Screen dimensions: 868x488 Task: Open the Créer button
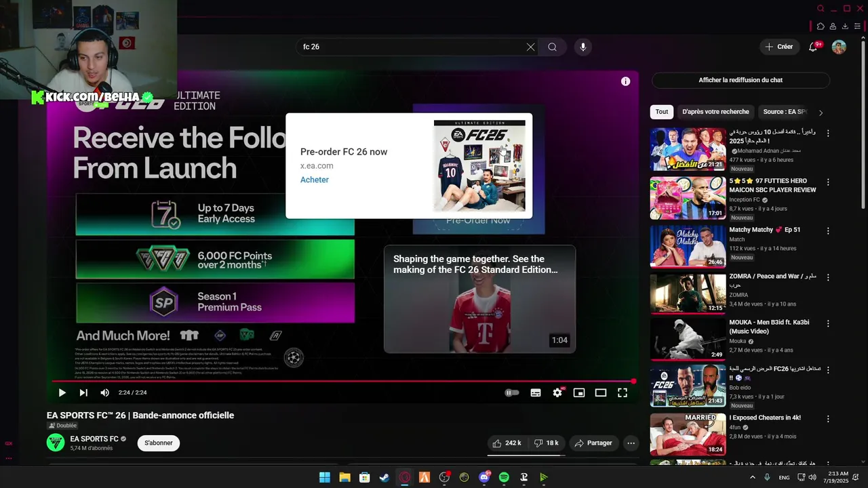[778, 47]
